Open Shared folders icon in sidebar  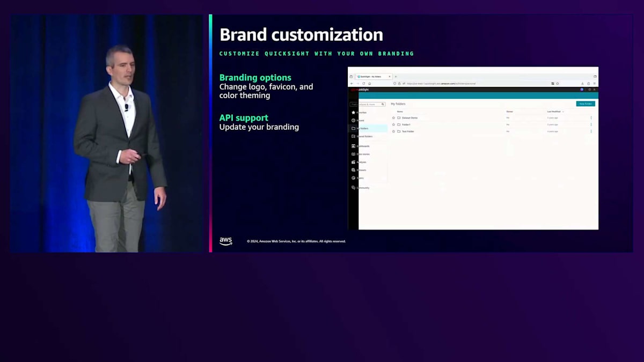[x=353, y=137]
